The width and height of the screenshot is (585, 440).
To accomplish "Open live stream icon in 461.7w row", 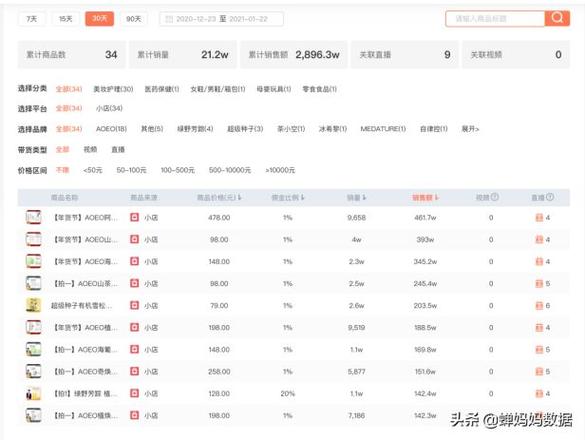I will click(539, 218).
